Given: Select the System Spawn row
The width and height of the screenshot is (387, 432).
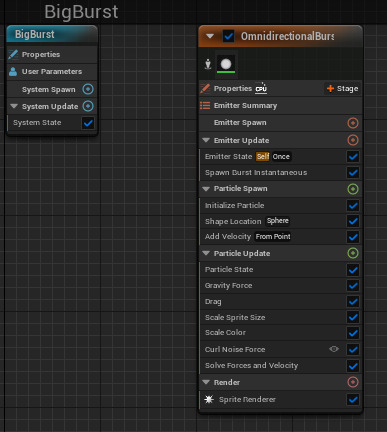Looking at the screenshot, I should pyautogui.click(x=52, y=89).
